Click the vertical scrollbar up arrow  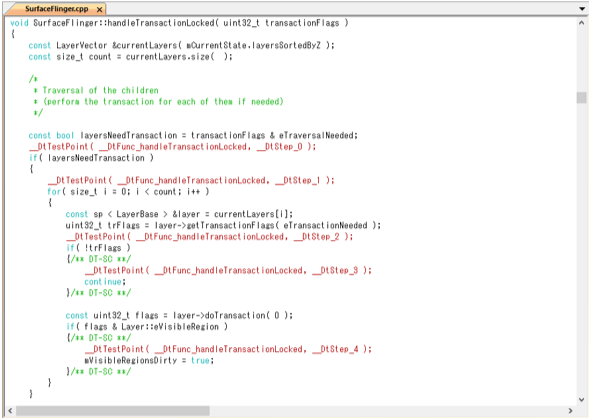(581, 23)
